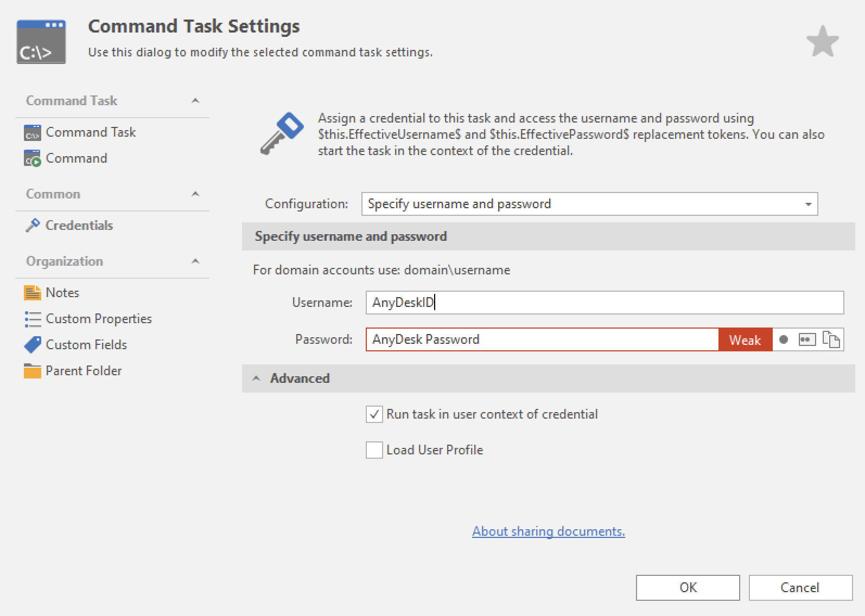865x616 pixels.
Task: Click into the Username field
Action: 605,303
